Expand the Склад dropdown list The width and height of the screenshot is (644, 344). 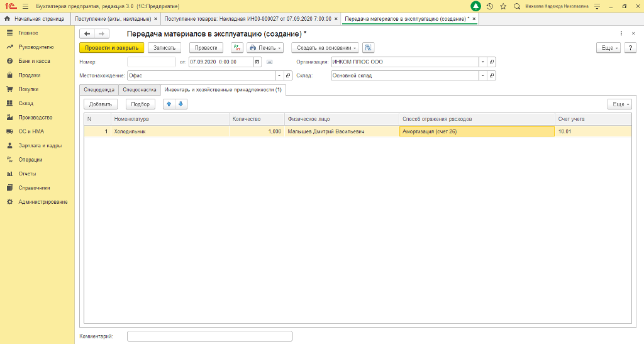pos(482,75)
